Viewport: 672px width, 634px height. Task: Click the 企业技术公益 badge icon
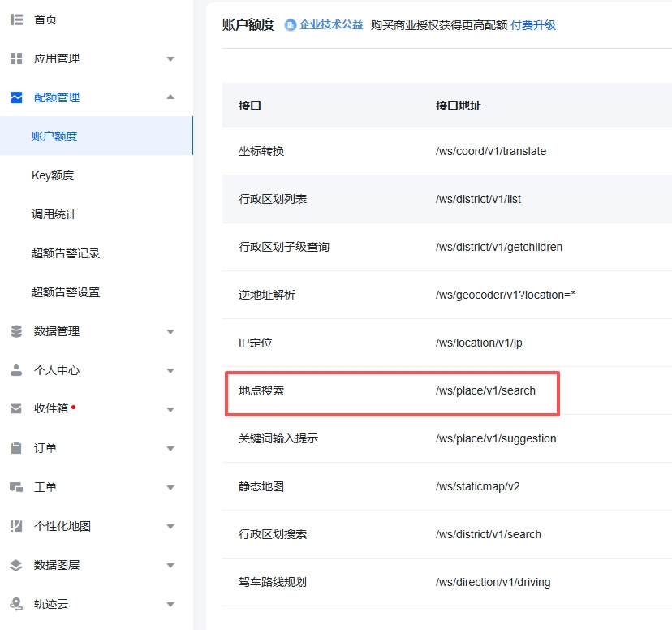(x=290, y=25)
